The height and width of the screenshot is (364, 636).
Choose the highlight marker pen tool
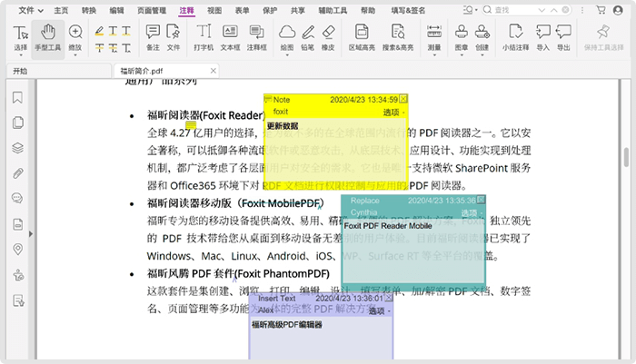tap(99, 31)
